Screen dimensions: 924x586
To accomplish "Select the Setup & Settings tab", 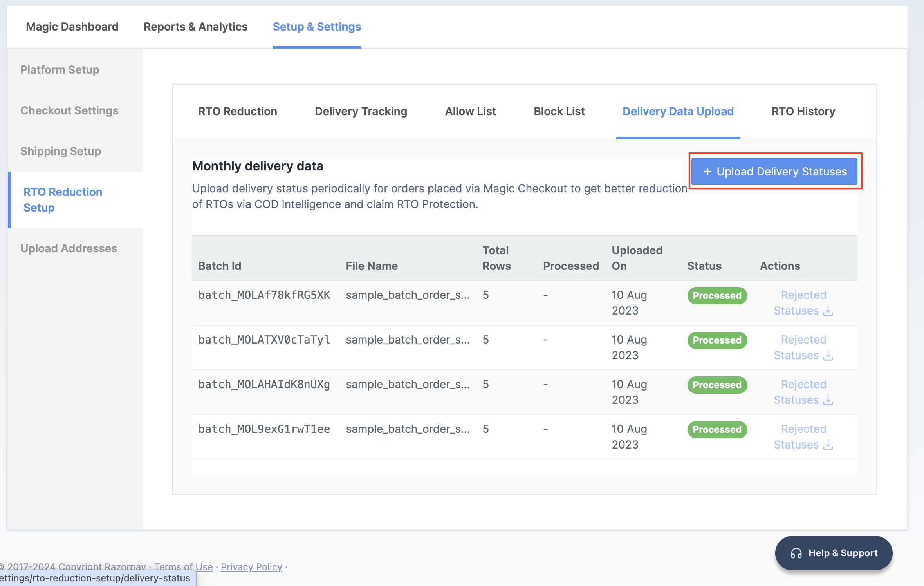I will [x=317, y=27].
